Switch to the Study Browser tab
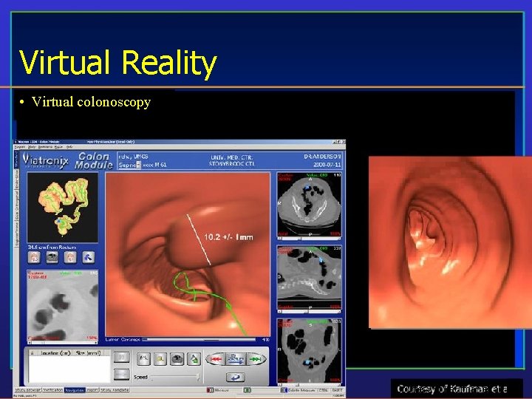The height and width of the screenshot is (399, 532). tap(28, 390)
